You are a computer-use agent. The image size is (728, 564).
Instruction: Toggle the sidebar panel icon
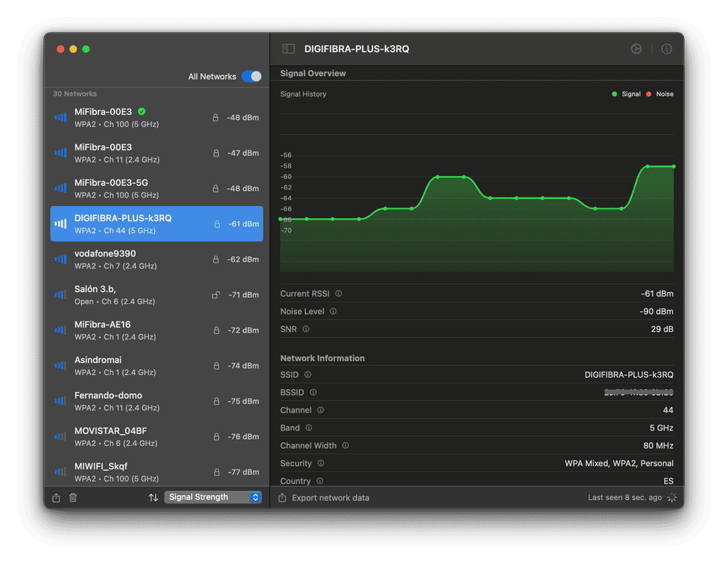pos(289,49)
